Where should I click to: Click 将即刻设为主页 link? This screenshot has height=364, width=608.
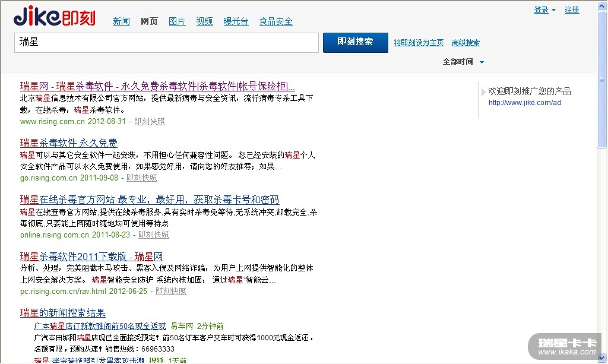tap(419, 43)
